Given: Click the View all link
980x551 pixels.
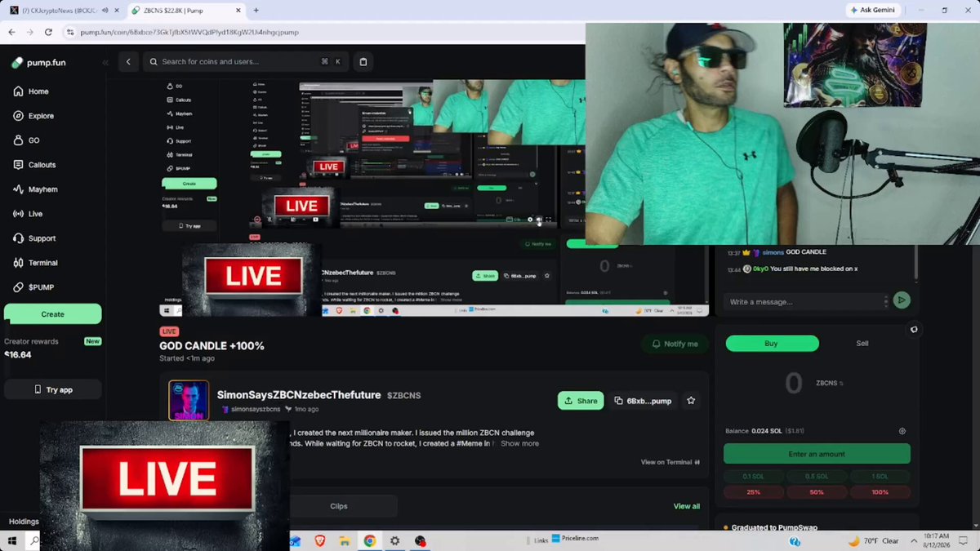Looking at the screenshot, I should (x=687, y=506).
